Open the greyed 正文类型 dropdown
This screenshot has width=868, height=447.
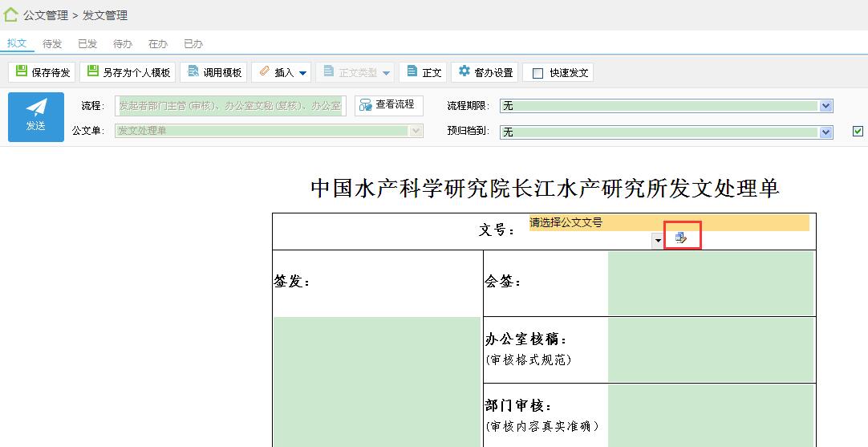pyautogui.click(x=355, y=72)
